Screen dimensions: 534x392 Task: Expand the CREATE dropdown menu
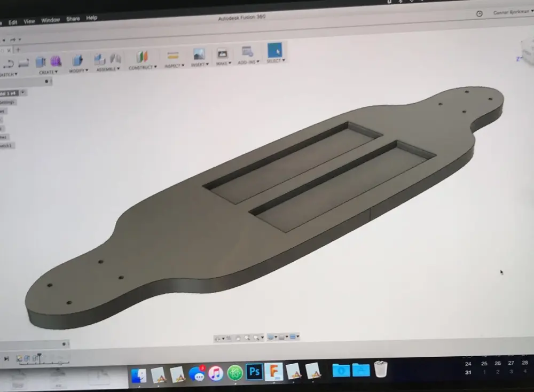point(48,72)
